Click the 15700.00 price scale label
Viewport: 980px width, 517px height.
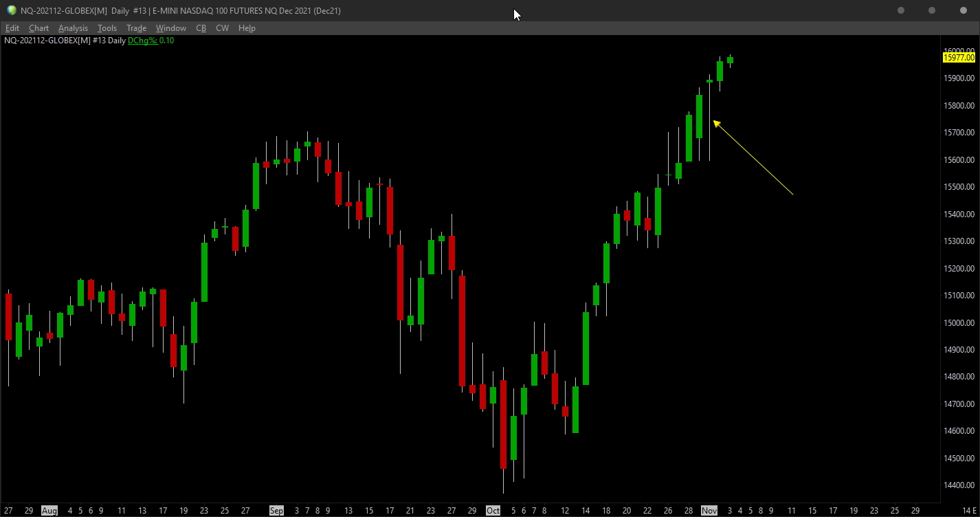click(x=959, y=133)
